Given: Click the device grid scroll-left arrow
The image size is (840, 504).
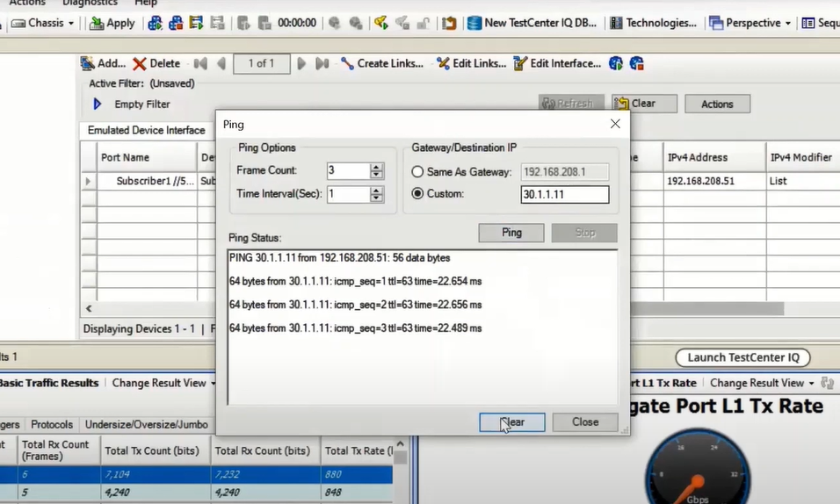Looking at the screenshot, I should point(89,308).
